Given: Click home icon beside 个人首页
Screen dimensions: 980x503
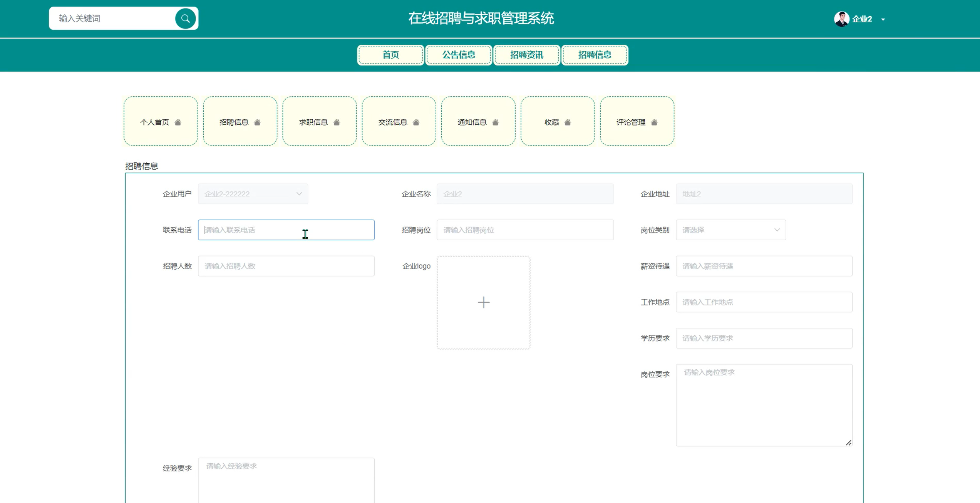Looking at the screenshot, I should click(x=178, y=122).
